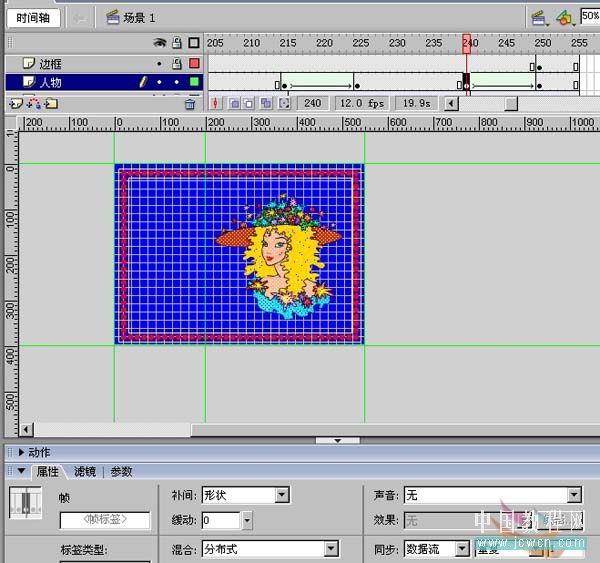Toggle lock dot of 人物 layer
600x563 pixels.
(x=176, y=82)
